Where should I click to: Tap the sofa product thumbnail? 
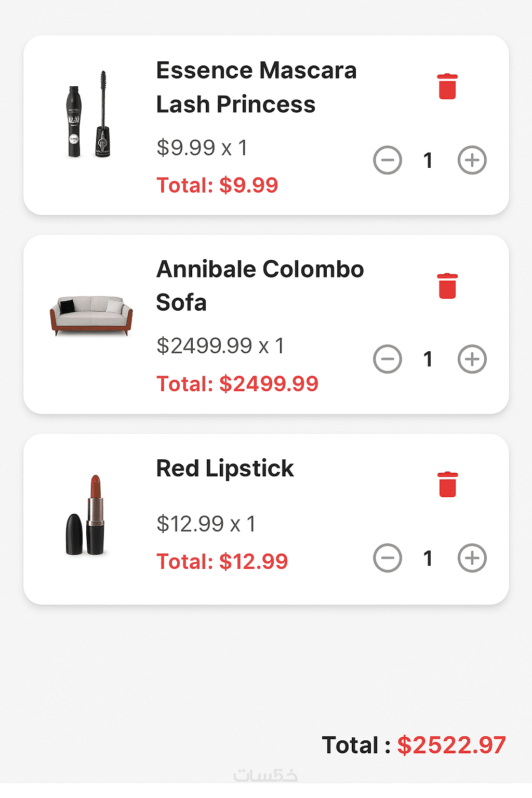click(91, 315)
